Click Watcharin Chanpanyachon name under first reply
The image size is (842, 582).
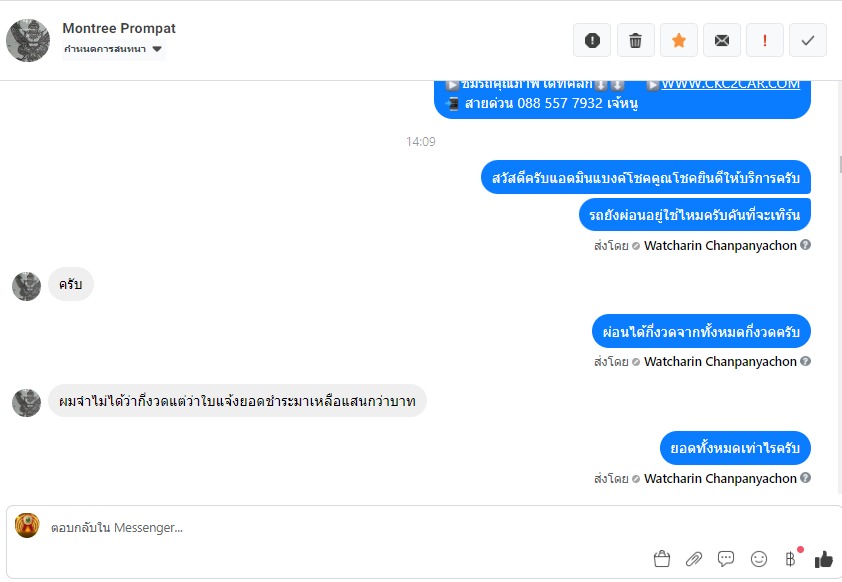pyautogui.click(x=720, y=245)
